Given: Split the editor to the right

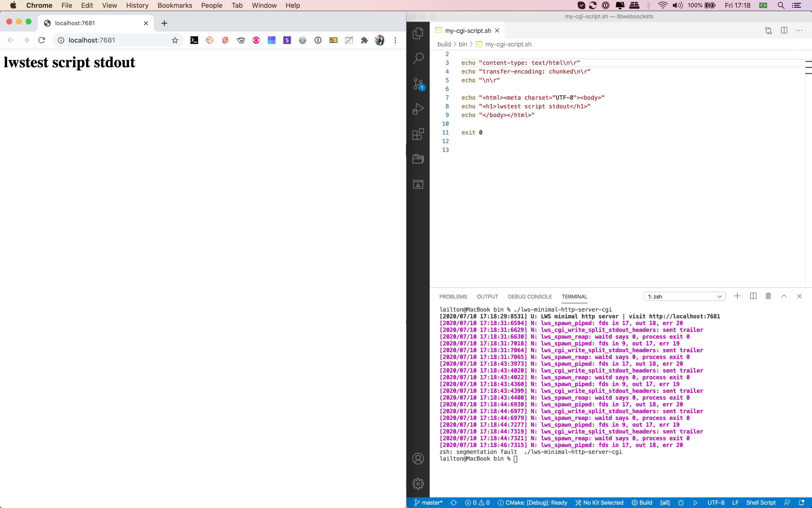Looking at the screenshot, I should pyautogui.click(x=784, y=30).
